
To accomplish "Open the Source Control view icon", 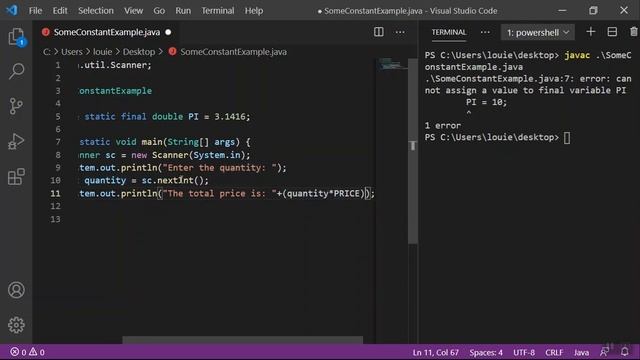I will (x=16, y=106).
